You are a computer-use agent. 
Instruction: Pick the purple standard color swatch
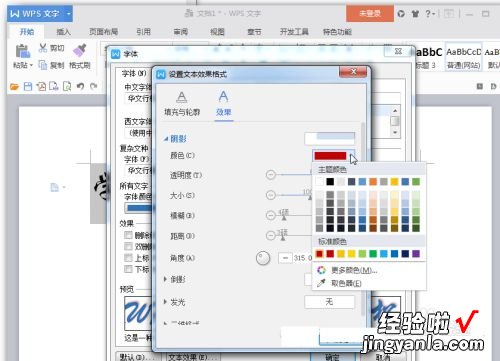(x=416, y=254)
